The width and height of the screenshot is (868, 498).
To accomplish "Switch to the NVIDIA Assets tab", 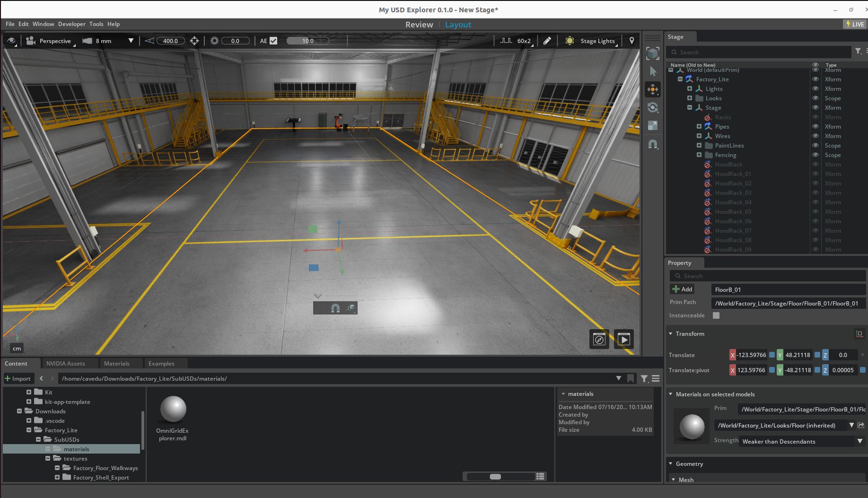I will pyautogui.click(x=66, y=364).
